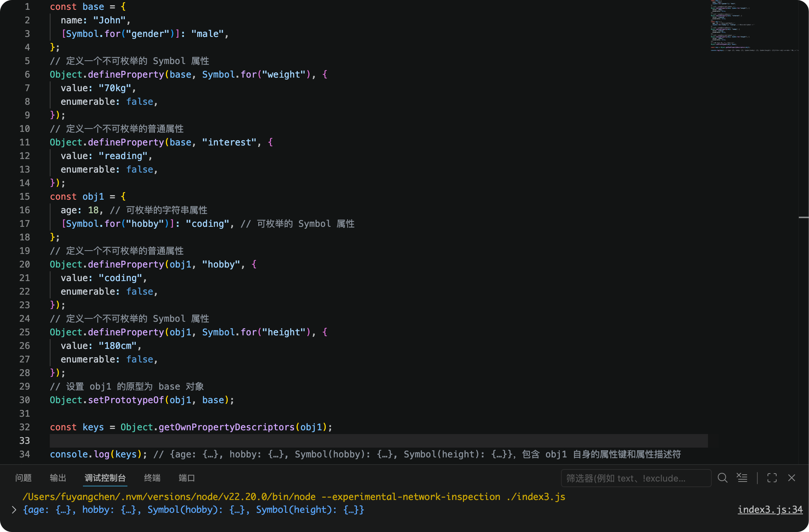The image size is (809, 532).
Task: Place cursor on 'const base = {' line
Action: 88,7
